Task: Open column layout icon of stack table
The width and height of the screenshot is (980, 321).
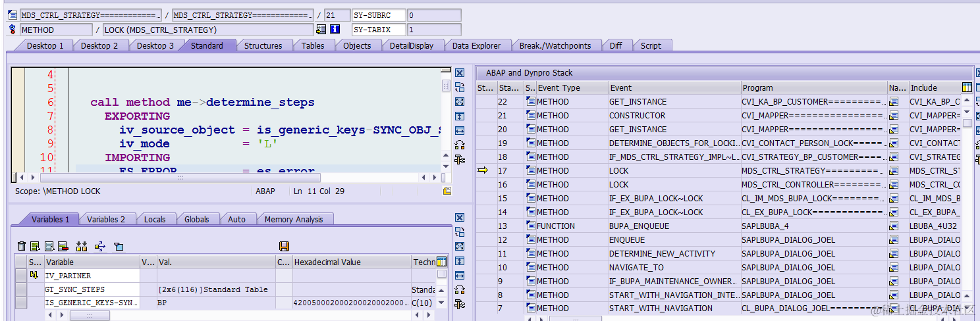Action: point(967,87)
